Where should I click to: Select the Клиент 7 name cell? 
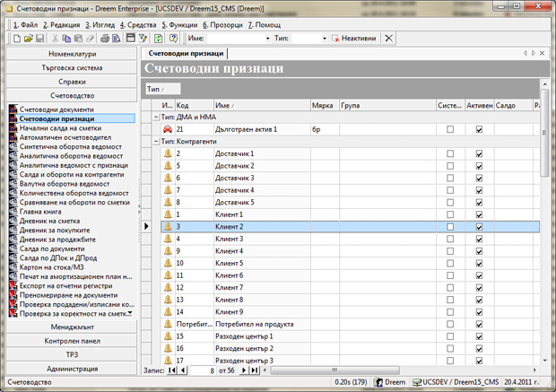[x=263, y=288]
